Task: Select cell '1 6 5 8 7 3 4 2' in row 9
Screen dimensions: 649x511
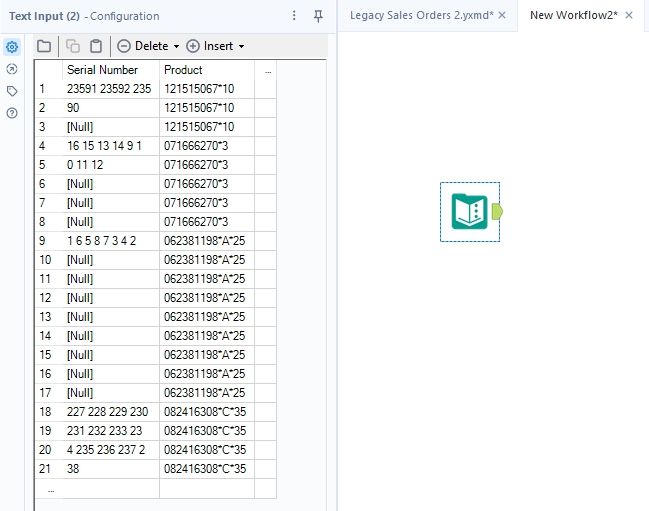Action: click(x=111, y=241)
